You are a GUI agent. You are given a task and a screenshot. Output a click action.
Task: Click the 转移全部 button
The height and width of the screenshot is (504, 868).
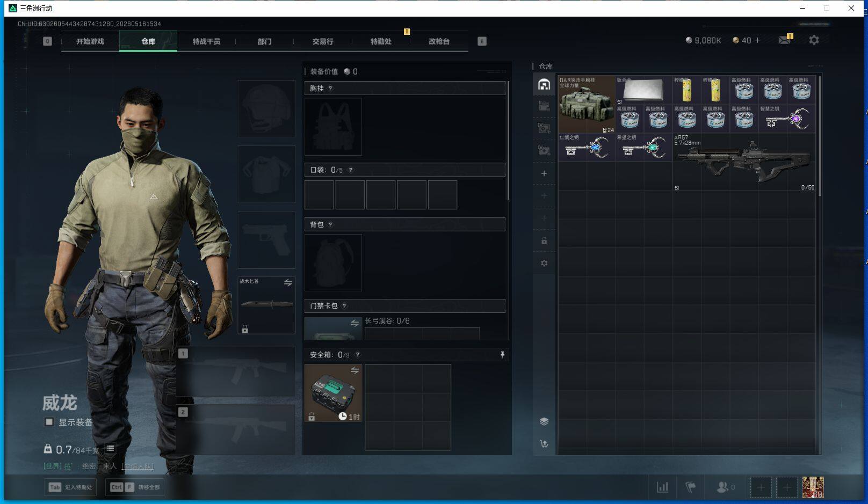[135, 487]
